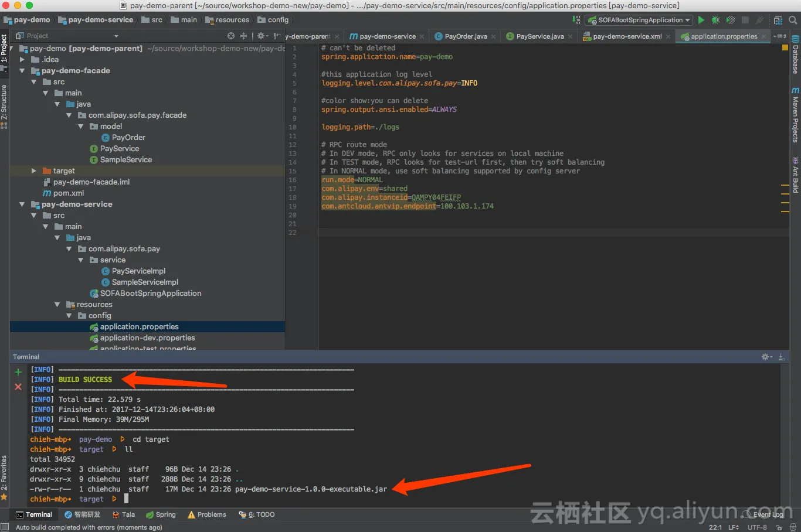Show hidden tabs list dropdown
This screenshot has width=801, height=532.
[x=780, y=36]
